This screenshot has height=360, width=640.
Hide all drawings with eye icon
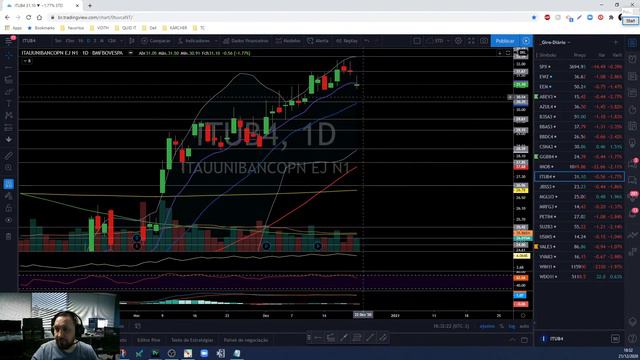[x=9, y=220]
